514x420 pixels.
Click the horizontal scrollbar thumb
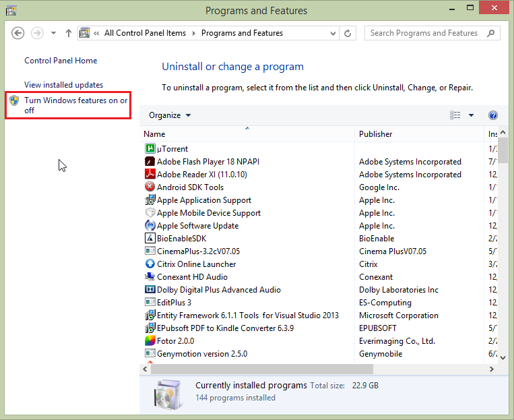coord(261,369)
